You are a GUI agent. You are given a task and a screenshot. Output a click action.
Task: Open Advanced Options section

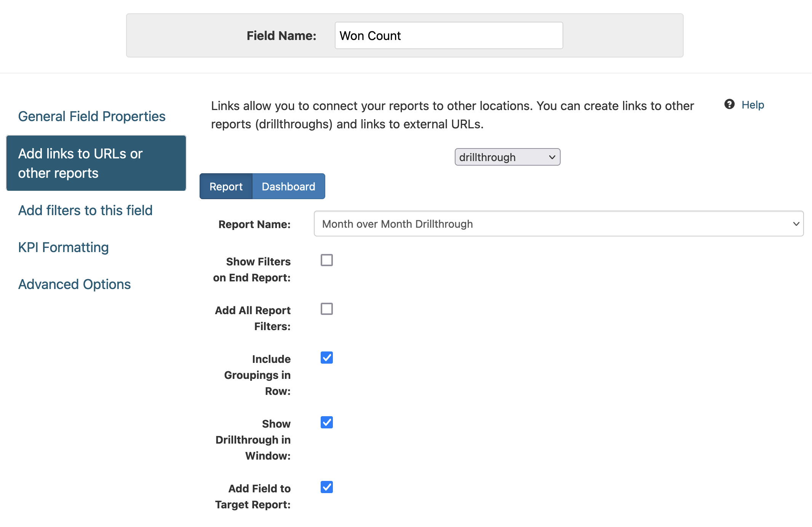(x=74, y=284)
